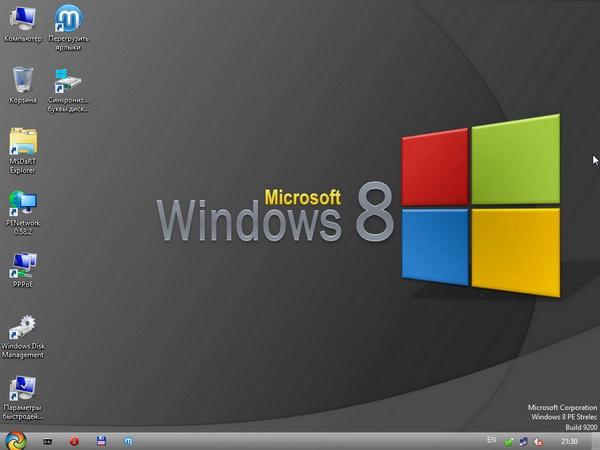Toggle the muted volume tray icon
600x450 pixels.
[538, 441]
